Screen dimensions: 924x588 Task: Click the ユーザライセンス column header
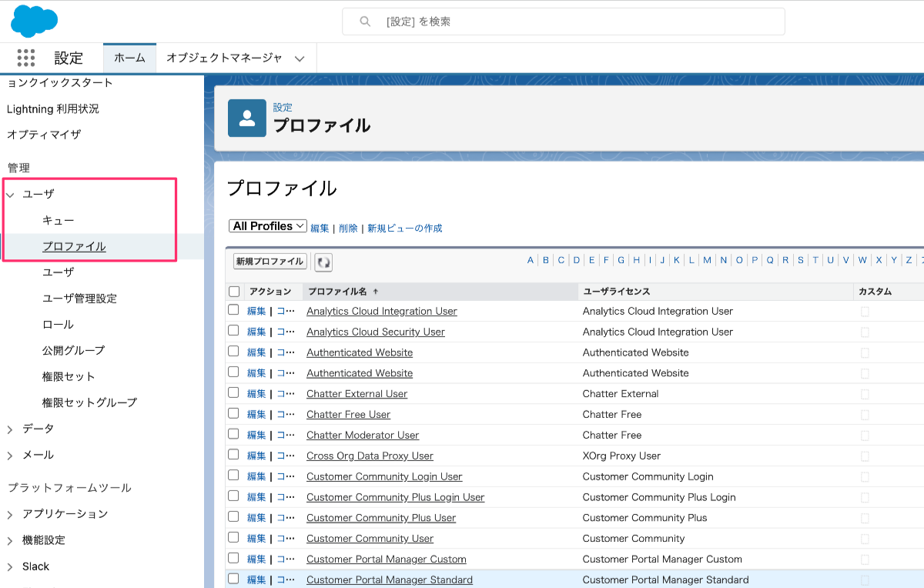pos(616,292)
